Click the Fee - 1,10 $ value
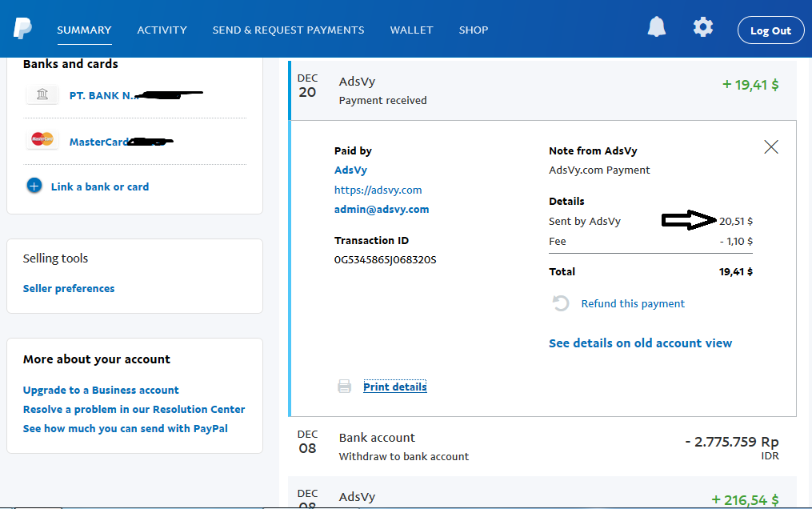 [736, 242]
